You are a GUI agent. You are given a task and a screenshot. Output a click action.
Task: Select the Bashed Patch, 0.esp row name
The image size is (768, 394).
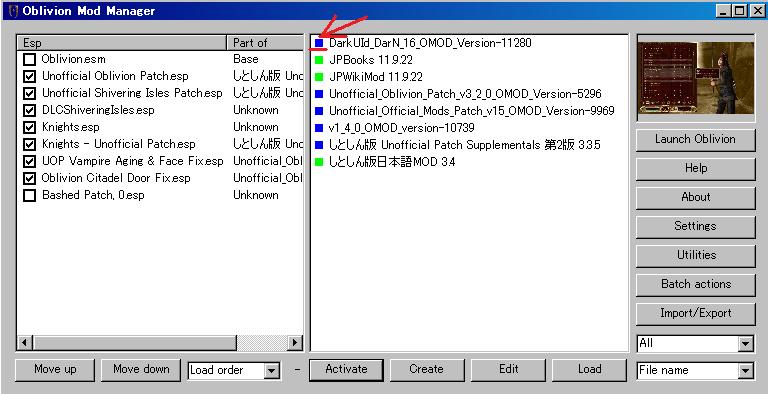pyautogui.click(x=93, y=196)
